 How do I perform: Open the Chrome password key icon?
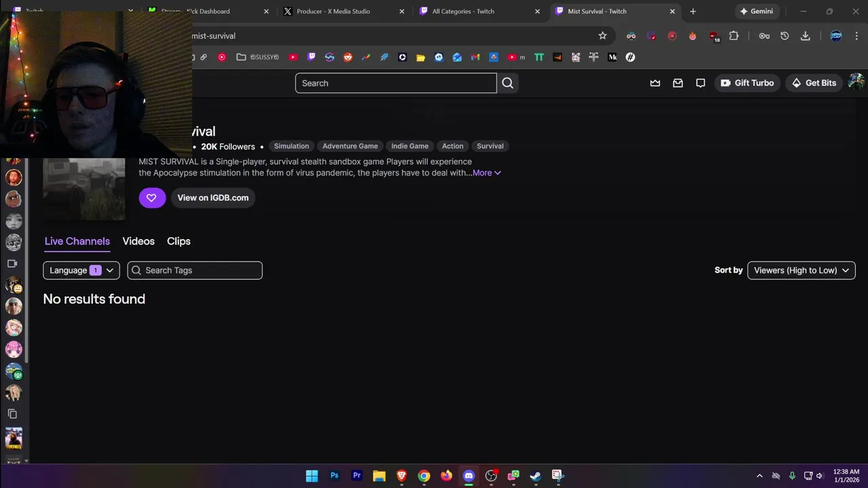pyautogui.click(x=764, y=36)
